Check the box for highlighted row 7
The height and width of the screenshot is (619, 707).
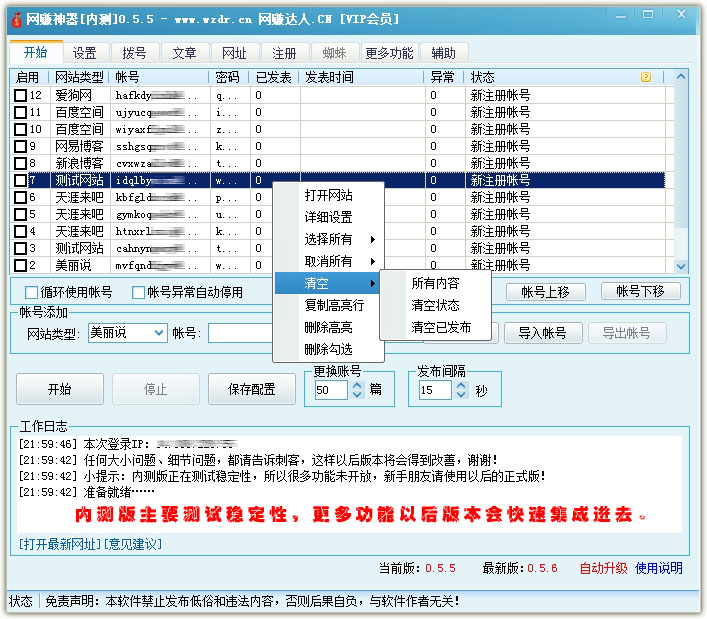(20, 180)
